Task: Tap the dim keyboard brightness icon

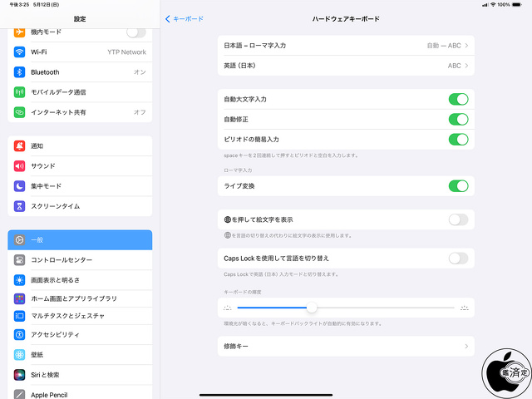Action: point(227,308)
